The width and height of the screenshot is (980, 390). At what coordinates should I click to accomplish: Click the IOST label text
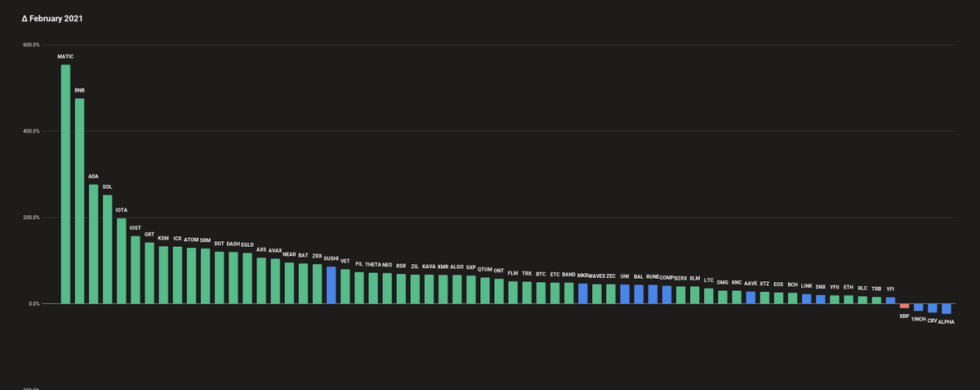(136, 228)
